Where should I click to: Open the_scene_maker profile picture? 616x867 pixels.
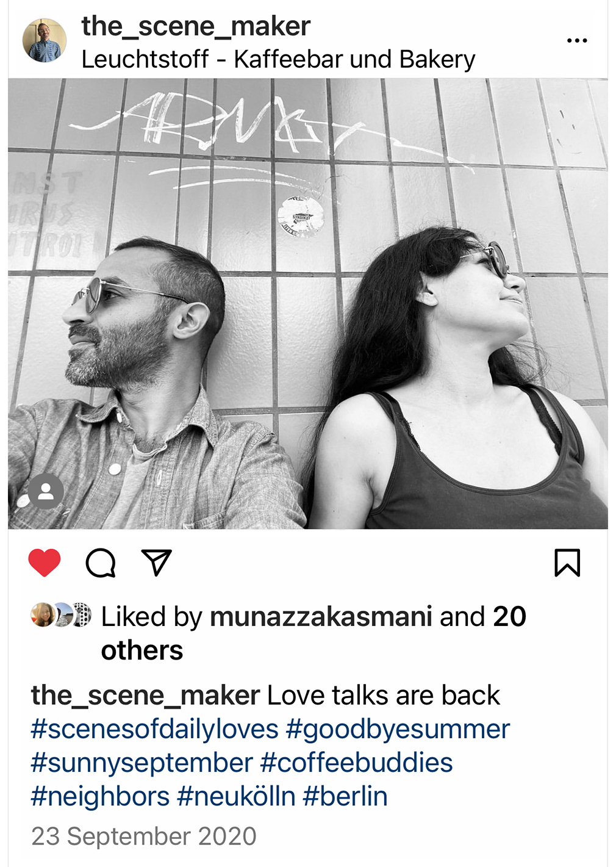(45, 41)
